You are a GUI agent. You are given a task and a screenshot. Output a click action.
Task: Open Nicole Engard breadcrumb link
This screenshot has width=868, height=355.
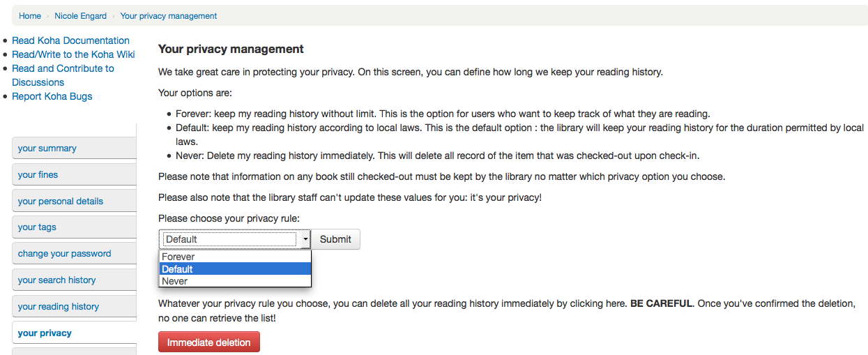(x=81, y=15)
